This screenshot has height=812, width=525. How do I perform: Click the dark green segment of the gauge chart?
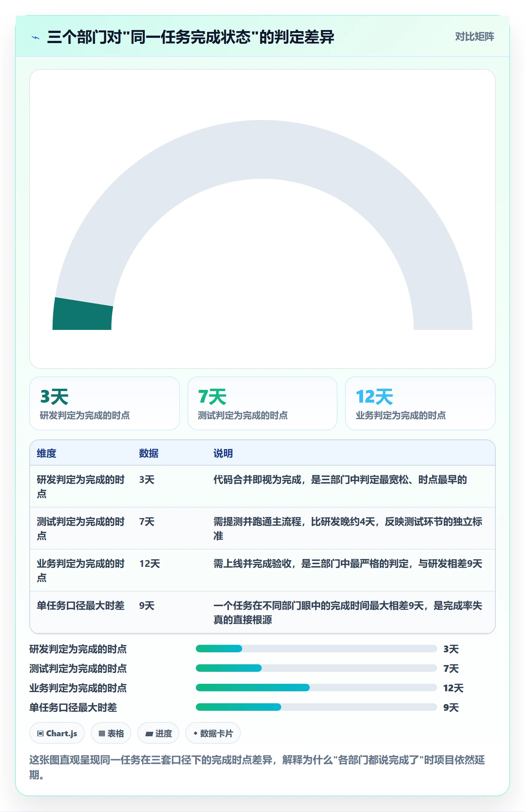click(82, 315)
